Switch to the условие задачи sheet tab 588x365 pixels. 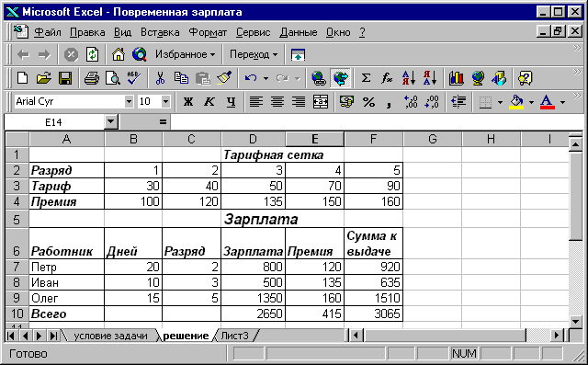point(110,336)
